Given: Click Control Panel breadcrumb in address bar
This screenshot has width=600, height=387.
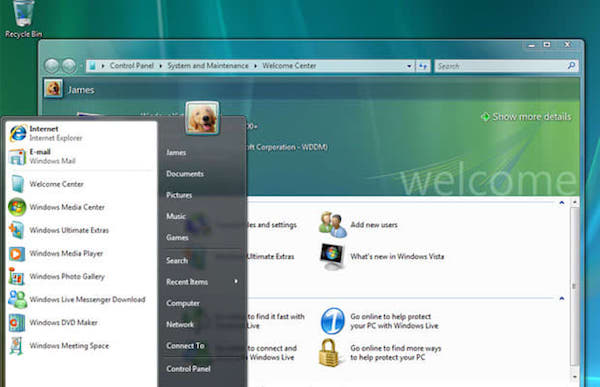Looking at the screenshot, I should 132,66.
